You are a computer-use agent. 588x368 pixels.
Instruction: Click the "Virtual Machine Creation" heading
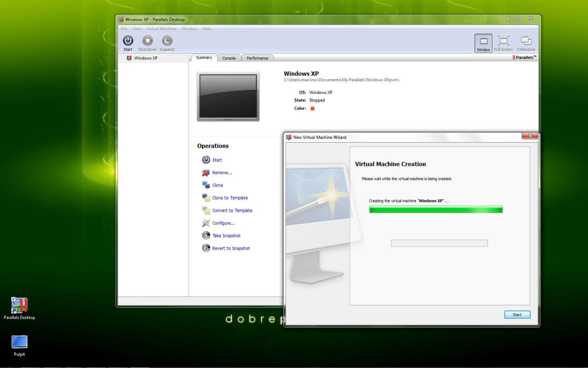(x=390, y=164)
